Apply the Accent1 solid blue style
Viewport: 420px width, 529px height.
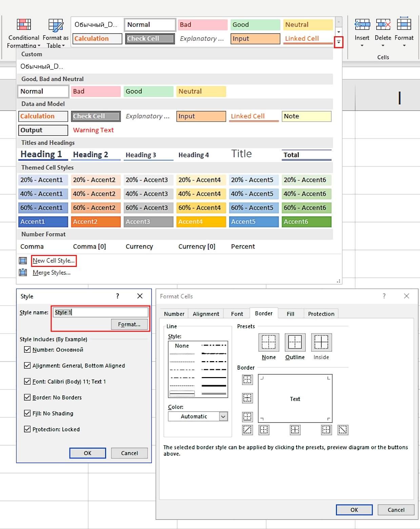43,221
